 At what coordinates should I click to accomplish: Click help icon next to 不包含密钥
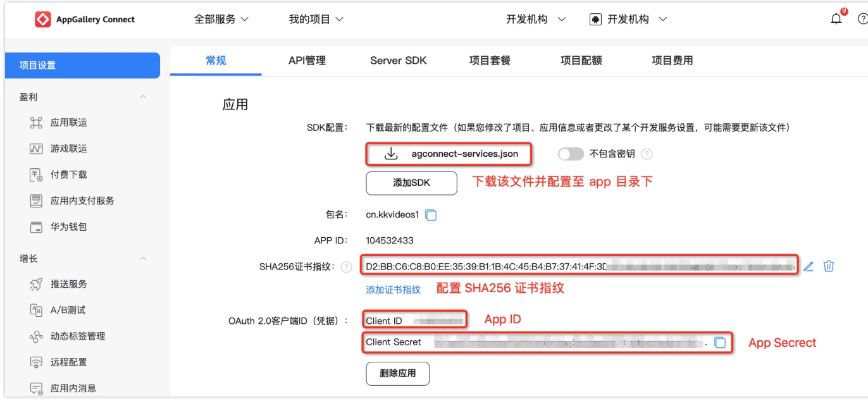pos(647,154)
